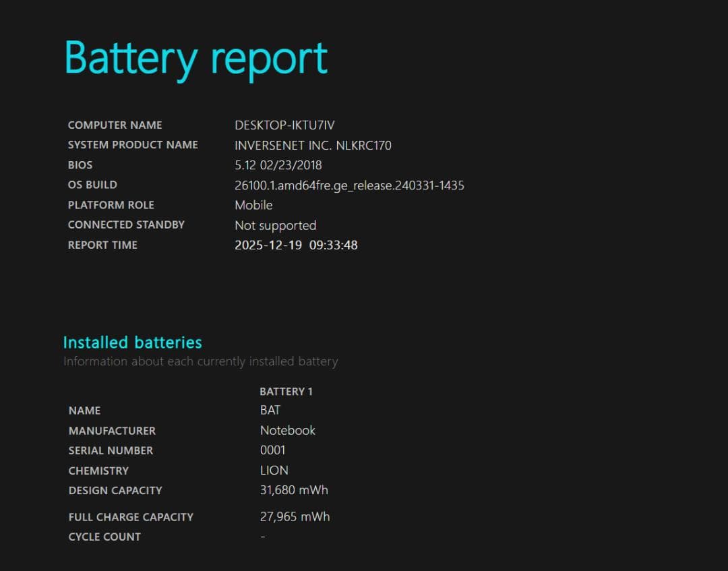Click the platform role value Mobile
Image resolution: width=728 pixels, height=571 pixels.
253,205
